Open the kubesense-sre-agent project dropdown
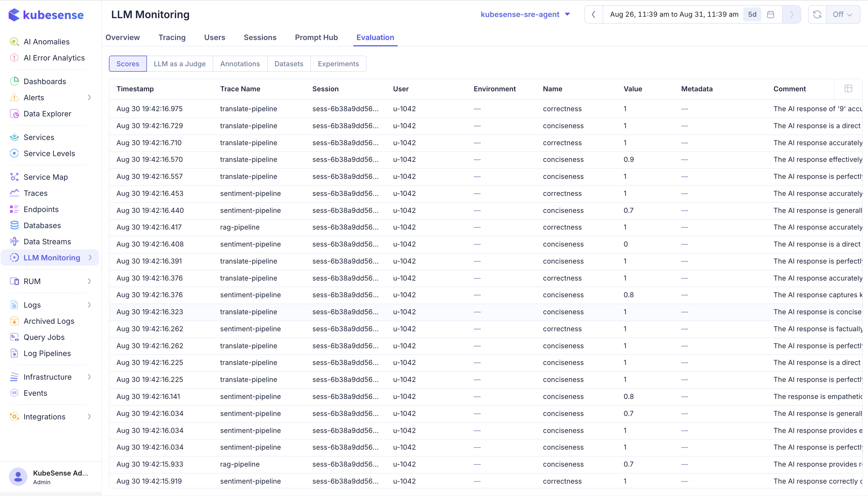 click(x=525, y=14)
